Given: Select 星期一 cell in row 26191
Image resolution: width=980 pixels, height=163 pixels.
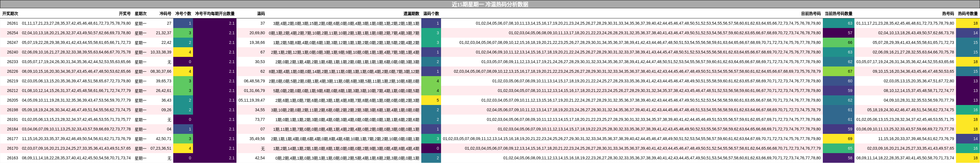Looking at the screenshot, I should 140,119.
